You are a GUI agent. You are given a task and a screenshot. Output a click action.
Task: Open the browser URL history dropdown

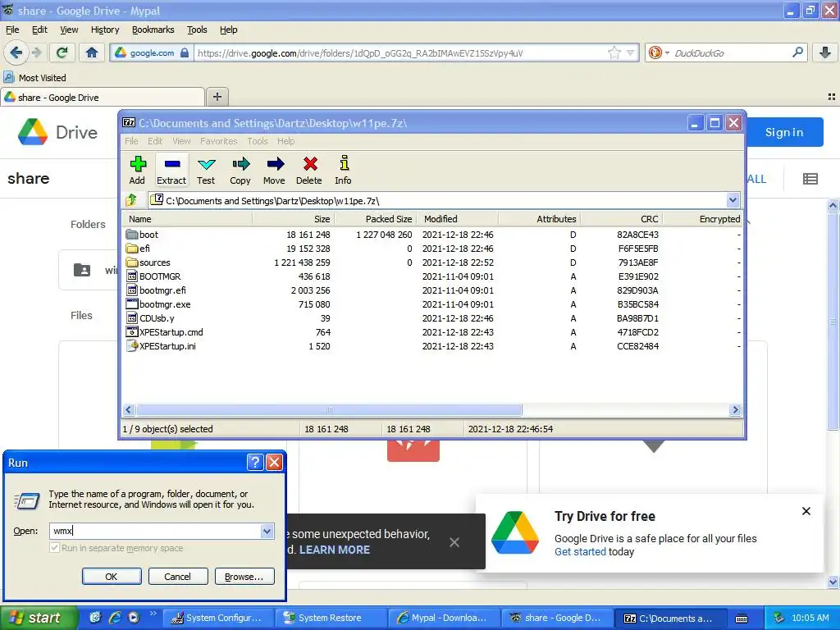631,52
